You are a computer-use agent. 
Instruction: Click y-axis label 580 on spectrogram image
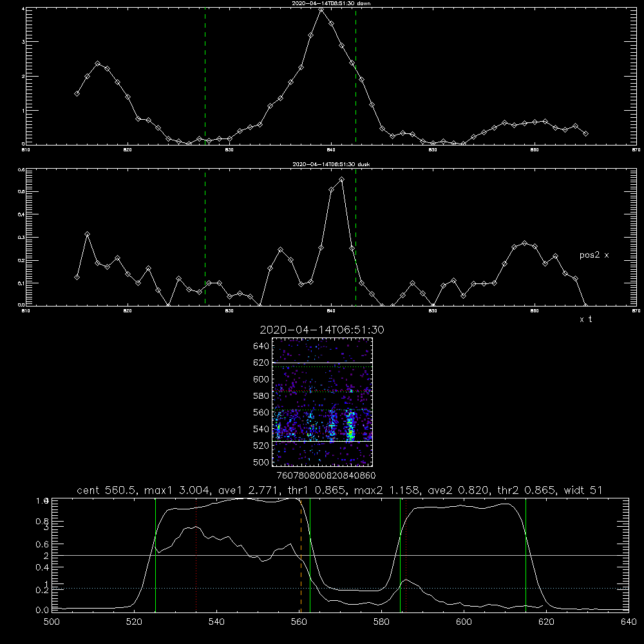click(261, 396)
